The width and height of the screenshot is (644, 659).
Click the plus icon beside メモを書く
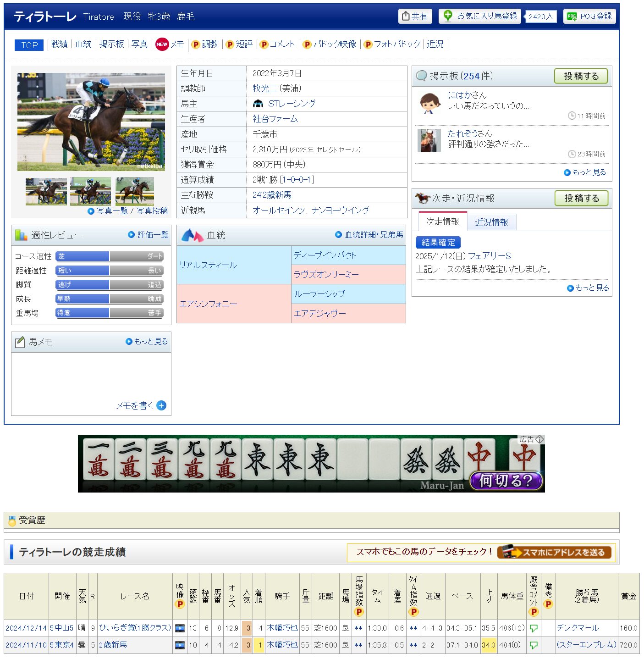(161, 405)
